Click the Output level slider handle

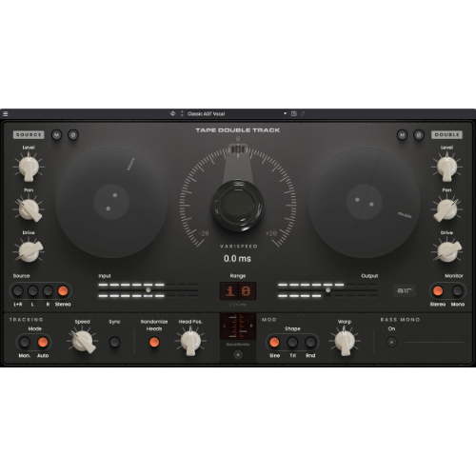328,290
